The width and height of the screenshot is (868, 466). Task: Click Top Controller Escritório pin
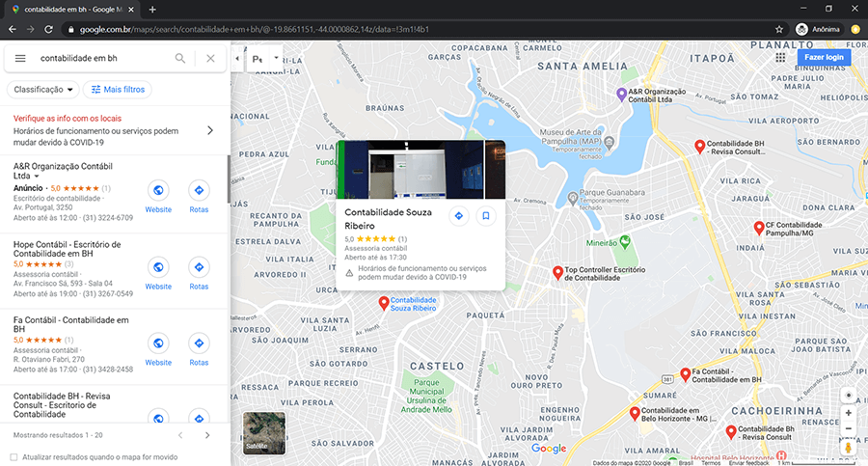pyautogui.click(x=557, y=273)
